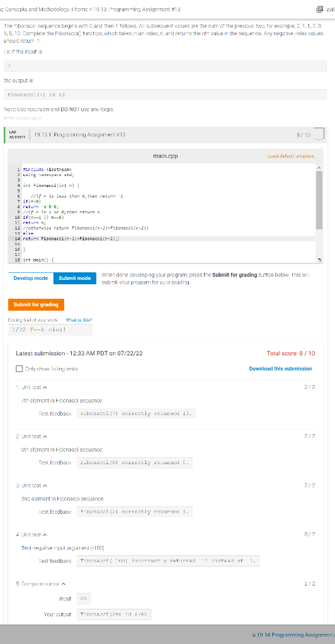Click the 'Fibonacci(7) is 13' output example

(165, 95)
